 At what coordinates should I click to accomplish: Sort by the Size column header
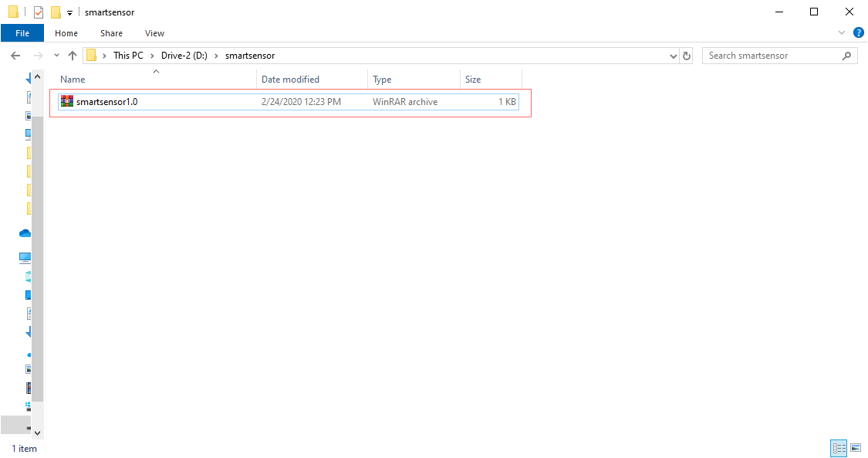click(473, 80)
